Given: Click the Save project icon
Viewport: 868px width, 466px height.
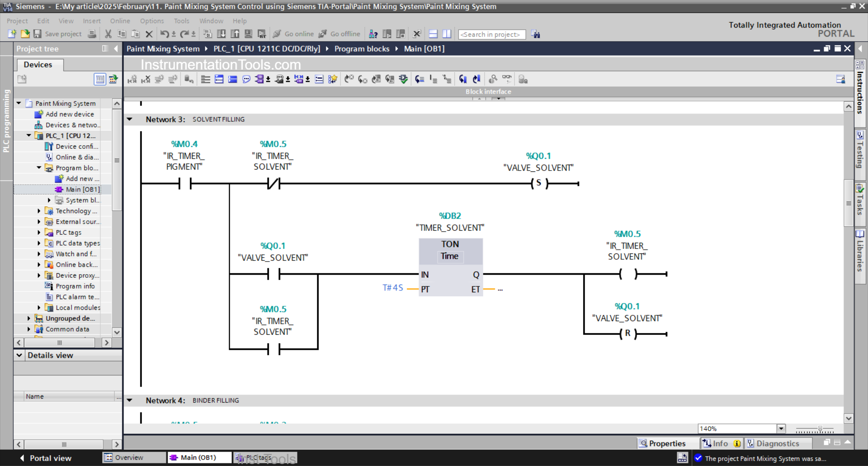Looking at the screenshot, I should tap(38, 34).
